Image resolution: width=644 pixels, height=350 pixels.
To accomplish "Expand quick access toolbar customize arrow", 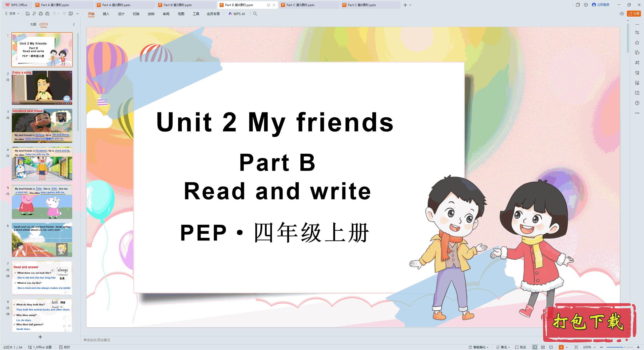I will (77, 14).
